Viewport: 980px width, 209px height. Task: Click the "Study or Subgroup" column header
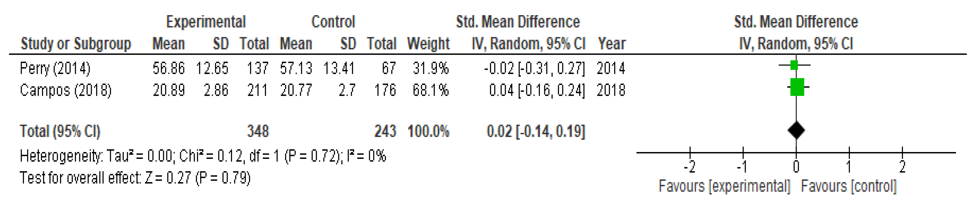pos(76,44)
